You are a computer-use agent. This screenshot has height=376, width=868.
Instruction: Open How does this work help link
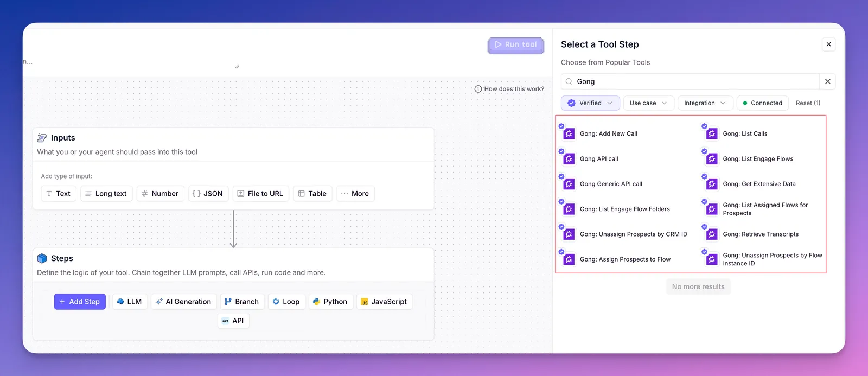(x=509, y=89)
